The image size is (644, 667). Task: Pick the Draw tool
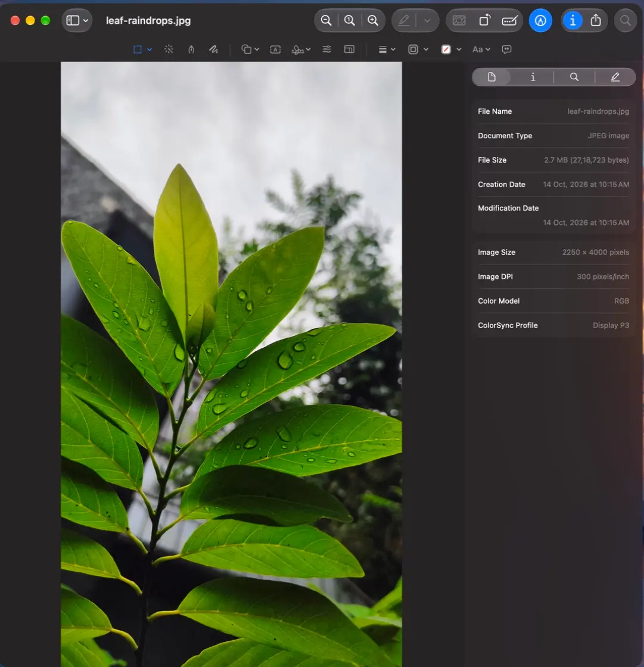(x=214, y=49)
